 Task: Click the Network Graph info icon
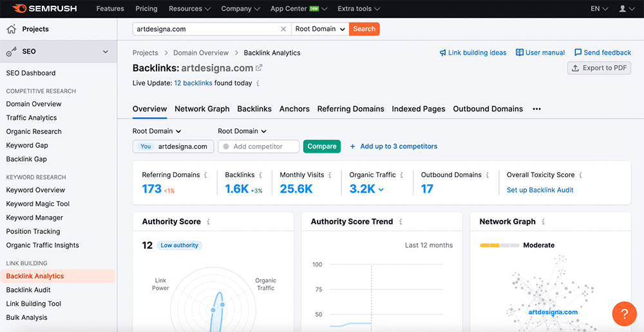(543, 222)
